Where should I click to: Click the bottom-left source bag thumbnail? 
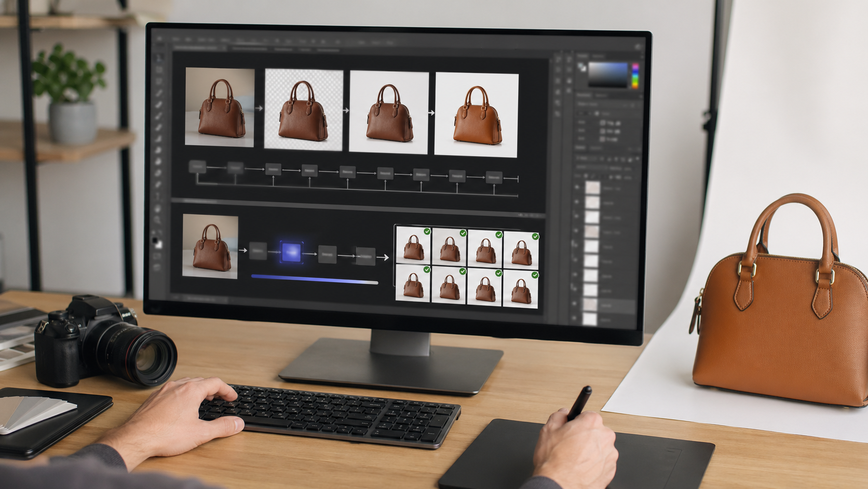210,246
